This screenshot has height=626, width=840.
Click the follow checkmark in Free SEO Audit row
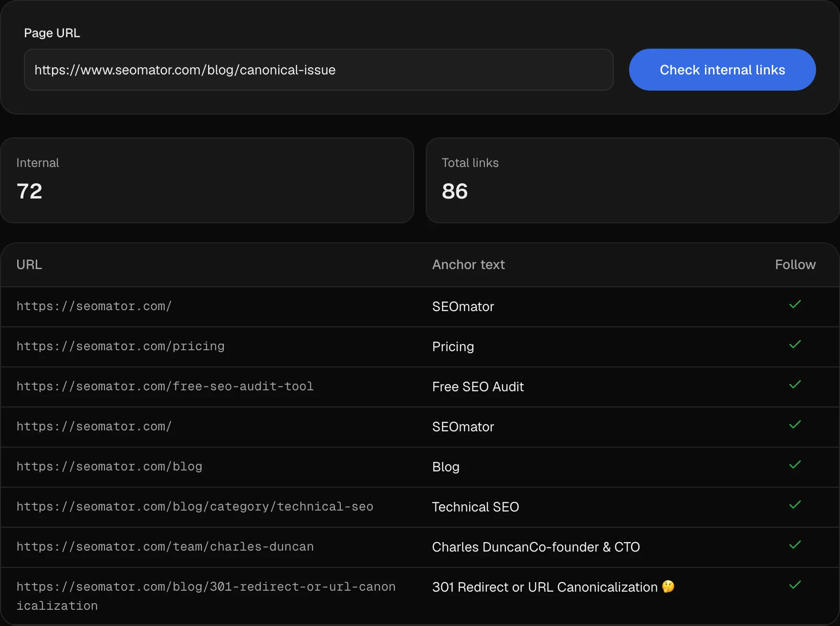pyautogui.click(x=795, y=385)
